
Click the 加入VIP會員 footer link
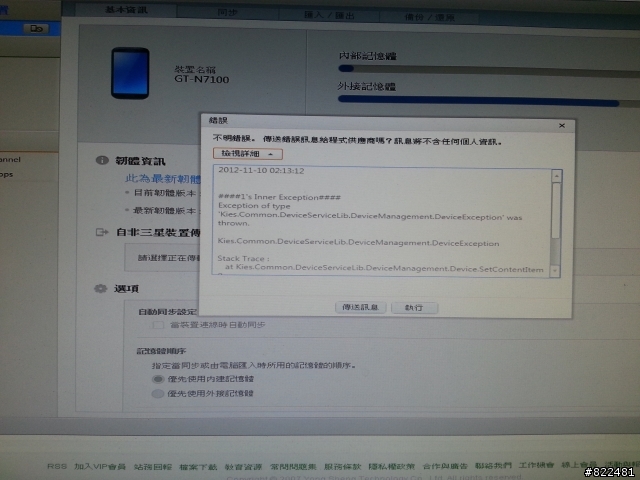point(100,466)
